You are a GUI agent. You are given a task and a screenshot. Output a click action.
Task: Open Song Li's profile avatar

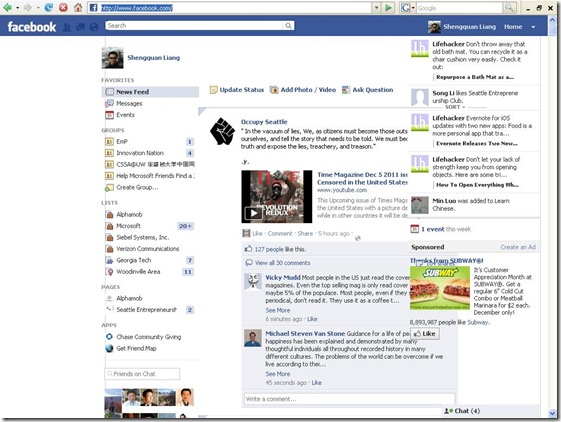point(420,97)
